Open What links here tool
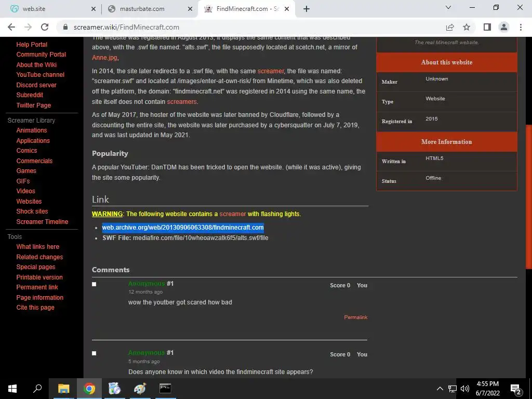The width and height of the screenshot is (532, 399). click(x=37, y=247)
